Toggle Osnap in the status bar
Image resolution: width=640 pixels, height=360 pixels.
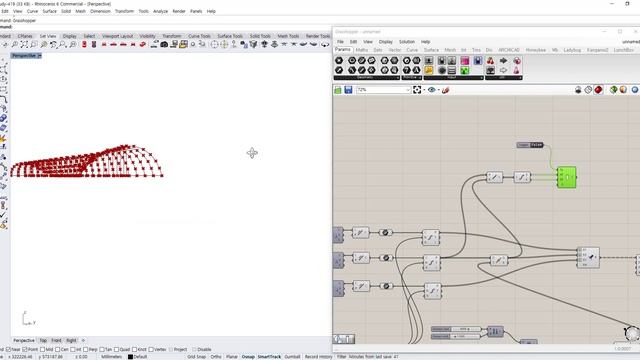(248, 357)
